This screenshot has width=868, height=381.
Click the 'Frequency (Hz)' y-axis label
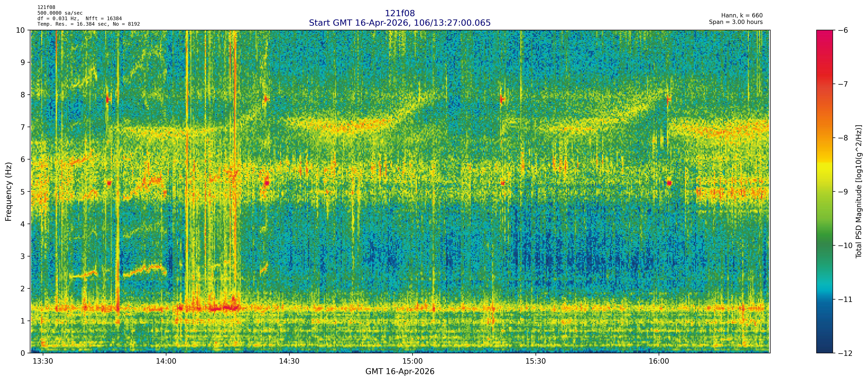click(x=8, y=192)
